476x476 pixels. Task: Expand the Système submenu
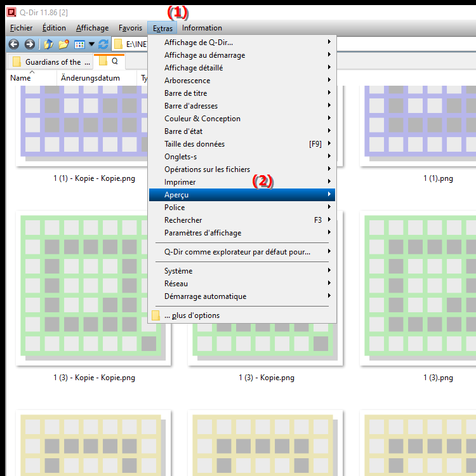[x=241, y=271]
